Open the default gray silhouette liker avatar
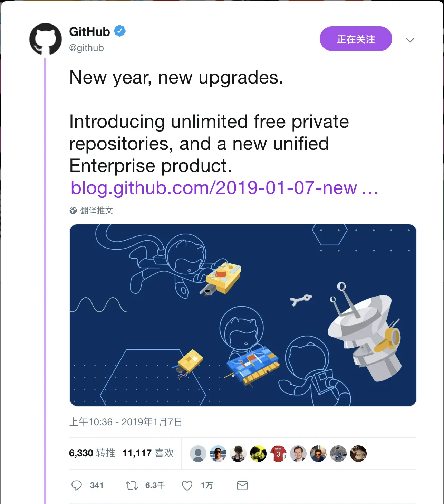Image resolution: width=444 pixels, height=504 pixels. pos(198,454)
